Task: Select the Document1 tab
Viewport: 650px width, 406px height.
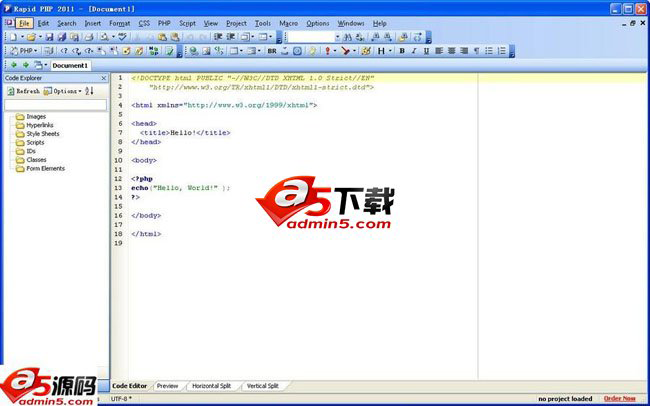Action: 70,66
